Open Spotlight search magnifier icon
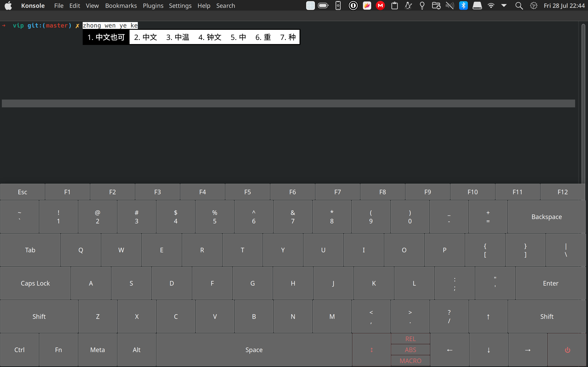588x367 pixels. (x=519, y=6)
